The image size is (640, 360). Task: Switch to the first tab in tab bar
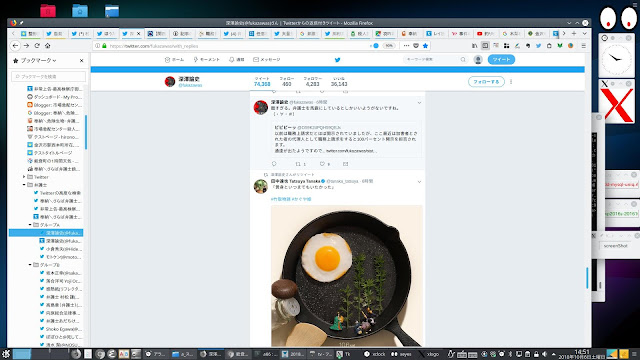(x=30, y=33)
